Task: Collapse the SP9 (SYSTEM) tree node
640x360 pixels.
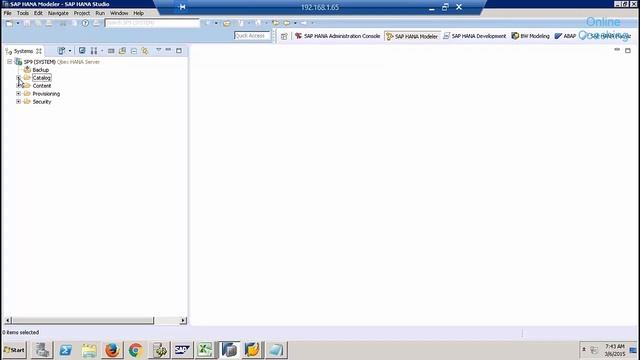Action: coord(9,62)
